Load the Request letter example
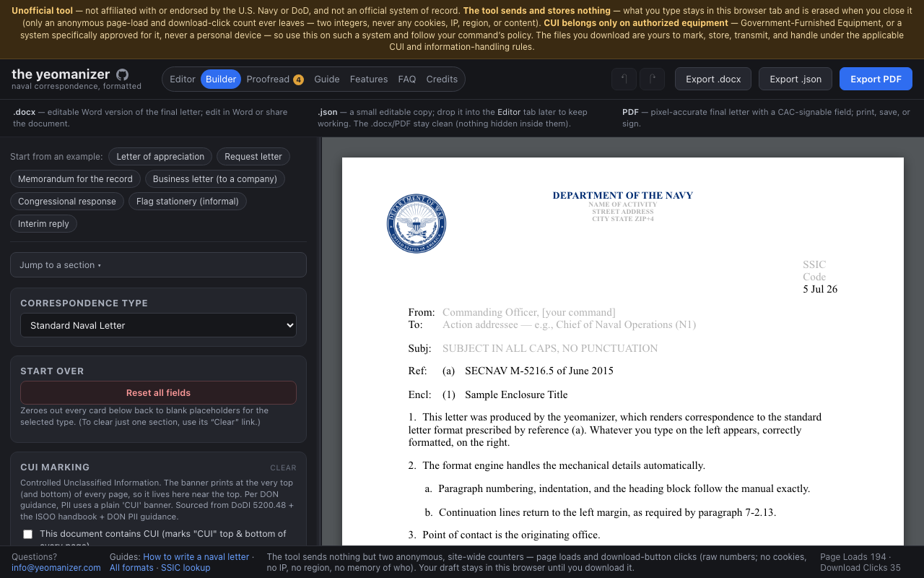Viewport: 924px width, 578px height. (253, 157)
